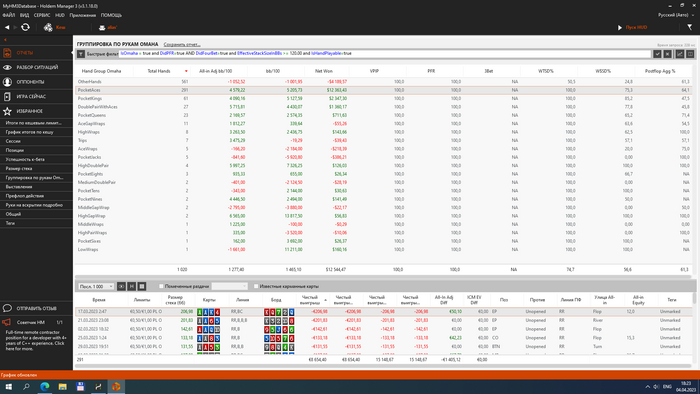Select the PocketKings row
Viewport: 700px width, 394px height.
384,99
